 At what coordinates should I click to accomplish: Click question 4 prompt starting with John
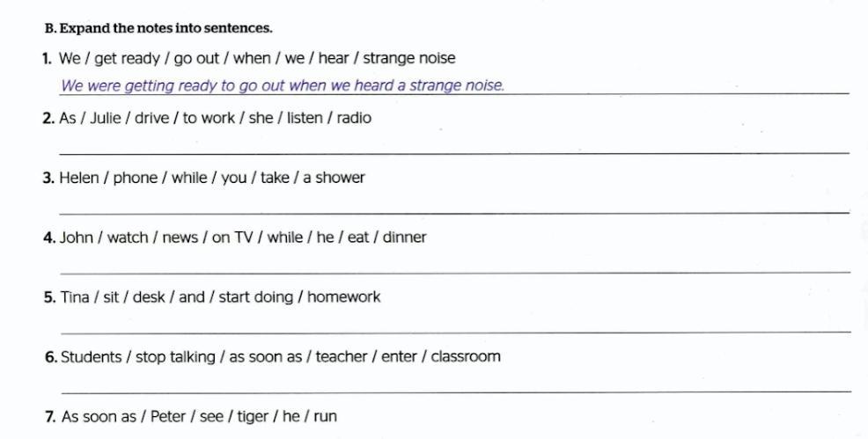coord(243,238)
